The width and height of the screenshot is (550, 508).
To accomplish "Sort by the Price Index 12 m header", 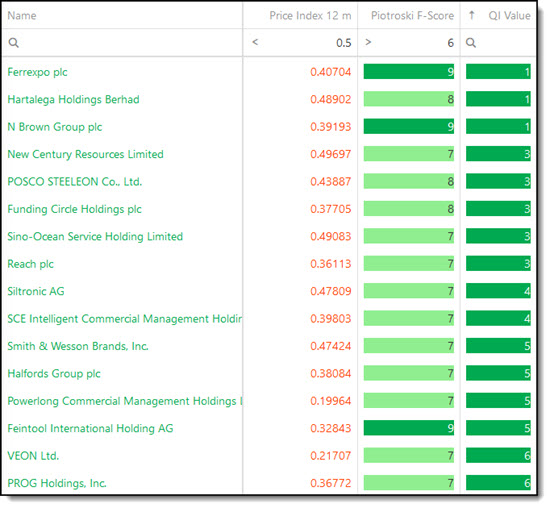I will pyautogui.click(x=310, y=16).
